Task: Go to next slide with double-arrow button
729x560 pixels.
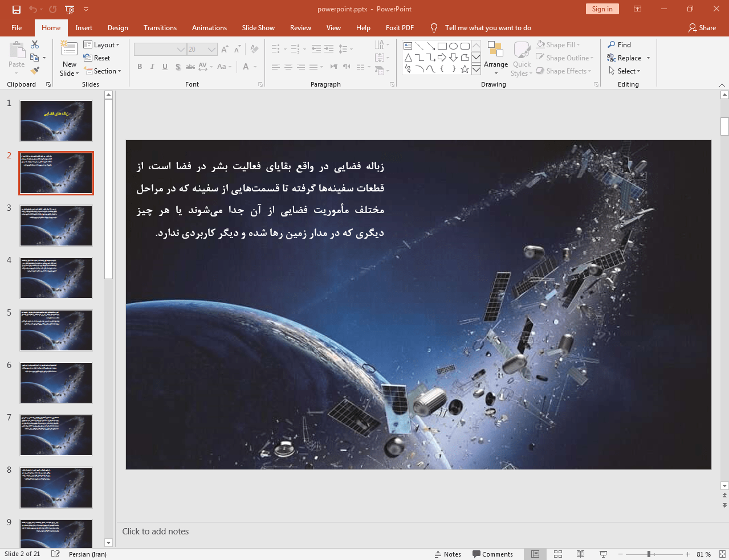Action: coord(724,505)
